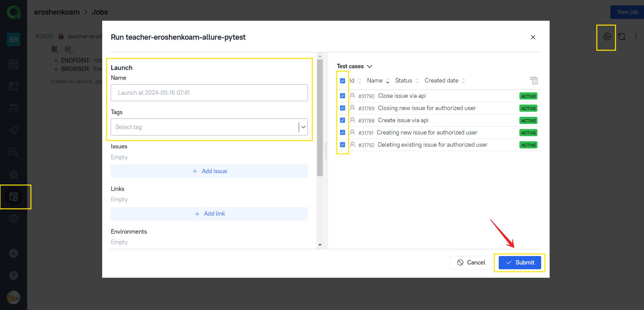This screenshot has width=644, height=310.
Task: Sort test cases by Status column
Action: (407, 80)
